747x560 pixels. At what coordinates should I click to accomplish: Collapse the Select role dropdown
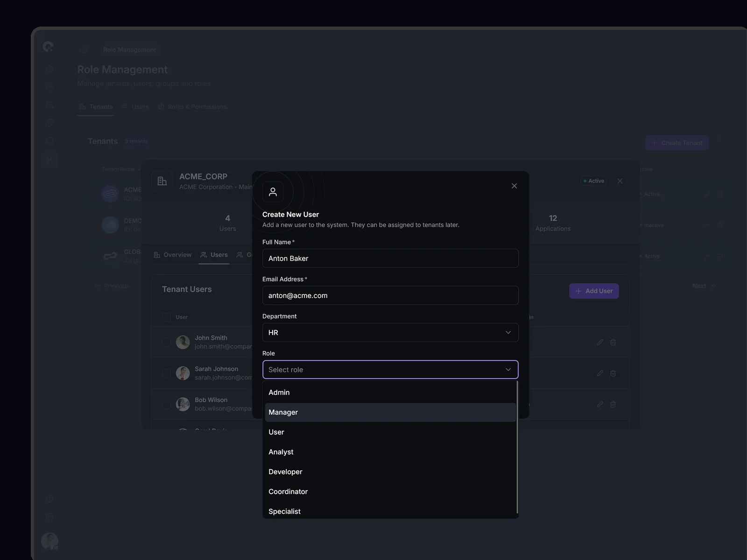tap(390, 370)
